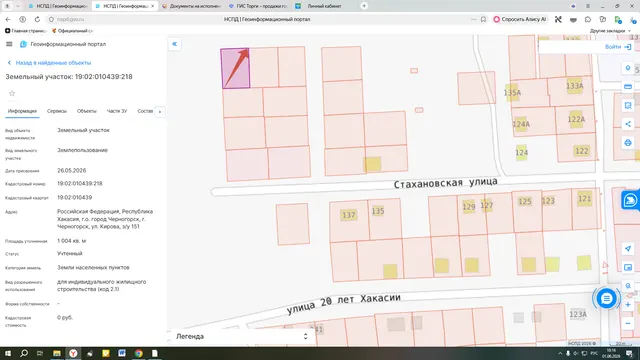Switch to Личный кабинет browser tab
The height and width of the screenshot is (360, 640).
pyautogui.click(x=324, y=6)
